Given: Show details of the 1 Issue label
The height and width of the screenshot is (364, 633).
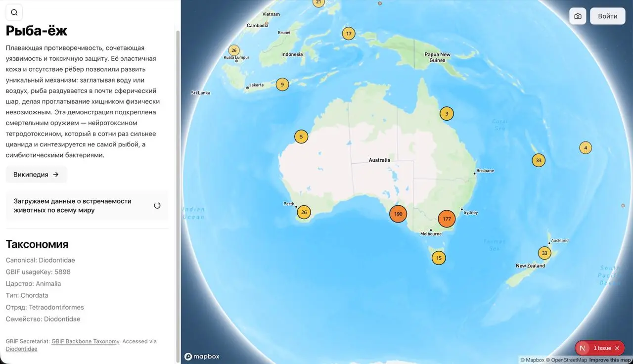Looking at the screenshot, I should pos(602,348).
